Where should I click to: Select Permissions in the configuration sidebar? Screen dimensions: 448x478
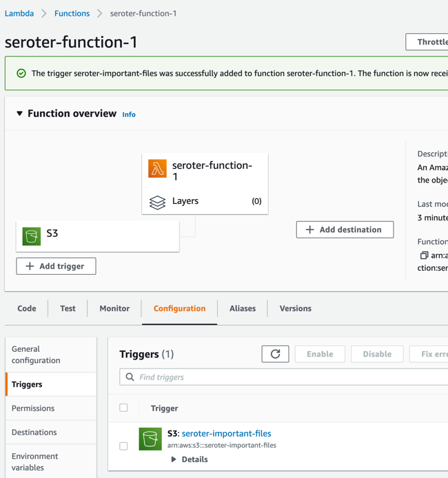tap(33, 408)
